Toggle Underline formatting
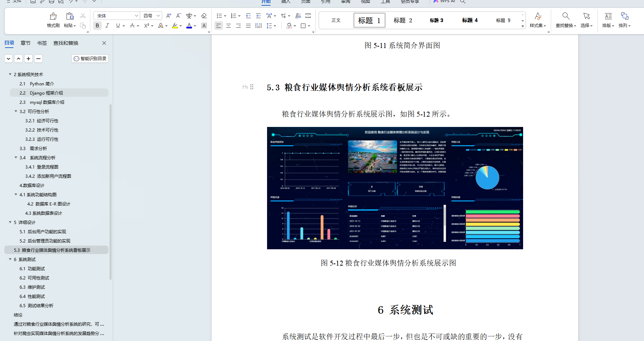This screenshot has height=341, width=644. point(118,26)
